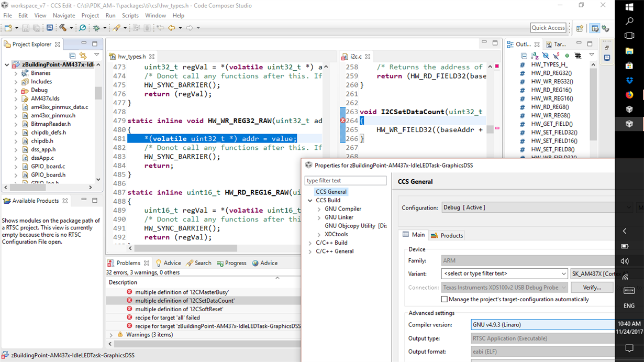
Task: Open the Configuration Debug [Active] dropdown
Action: (x=537, y=207)
